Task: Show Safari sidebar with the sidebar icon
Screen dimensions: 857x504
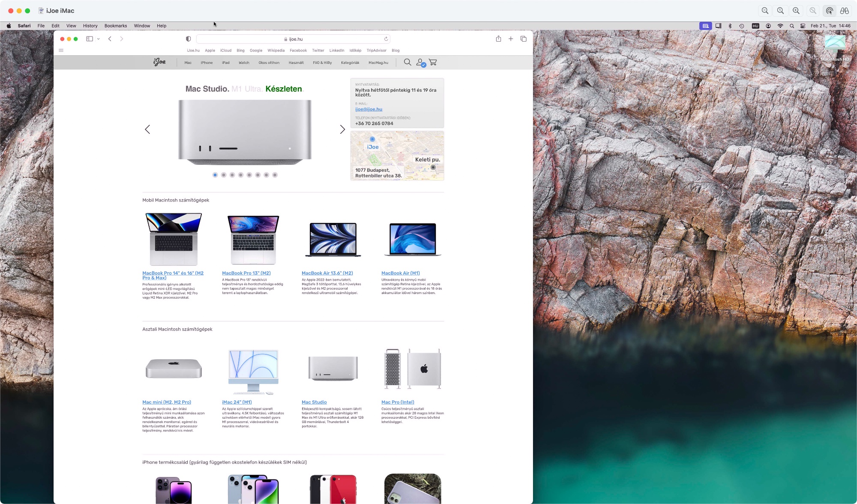Action: [90, 39]
